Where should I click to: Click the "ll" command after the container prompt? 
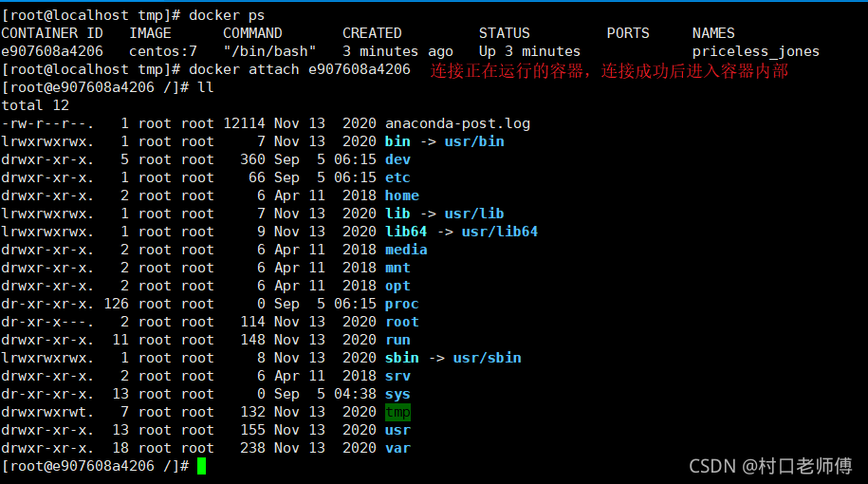click(205, 87)
